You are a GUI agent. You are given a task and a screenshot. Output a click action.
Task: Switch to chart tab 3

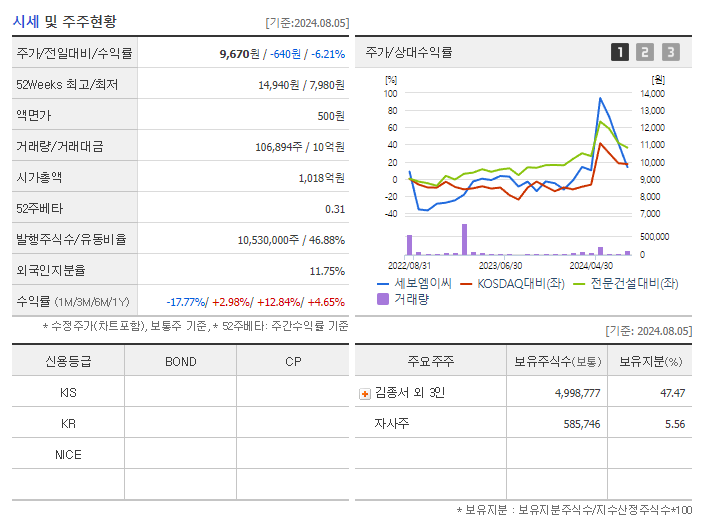[671, 52]
